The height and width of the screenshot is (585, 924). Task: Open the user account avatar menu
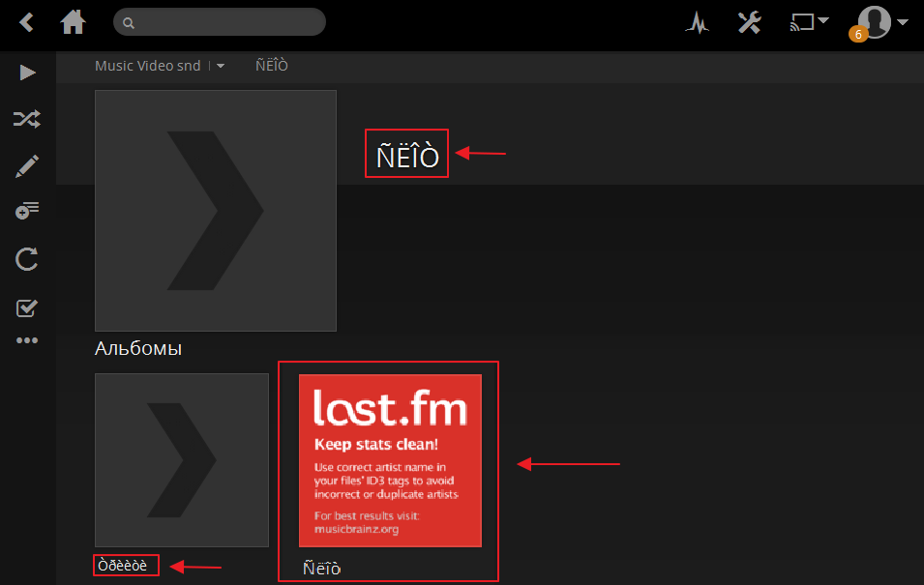(x=882, y=22)
